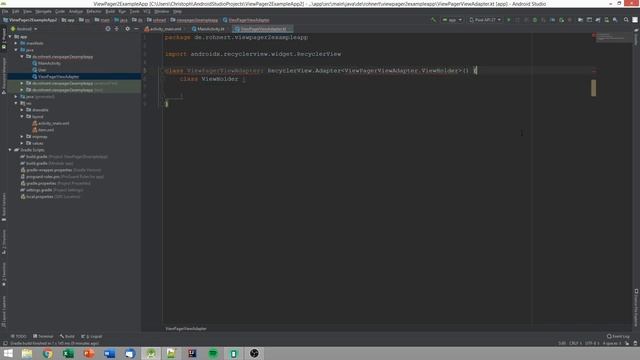
Task: Open Chrome from the taskbar
Action: click(x=47, y=353)
